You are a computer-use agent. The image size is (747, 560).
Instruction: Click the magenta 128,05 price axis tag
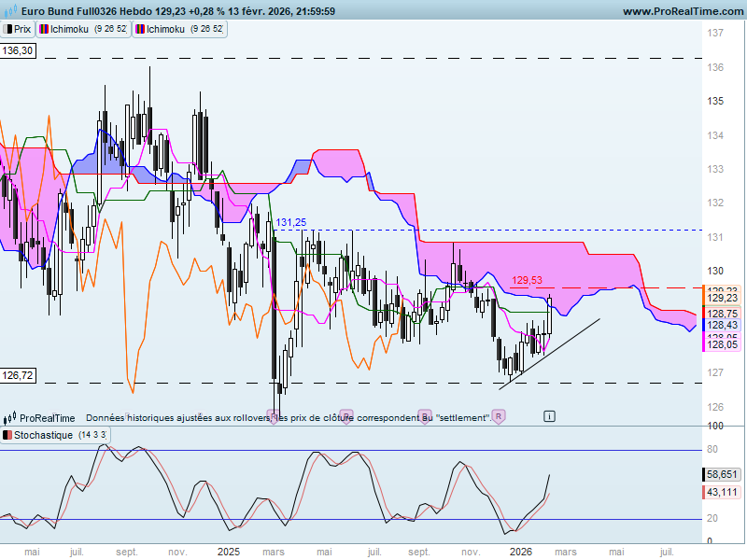722,344
